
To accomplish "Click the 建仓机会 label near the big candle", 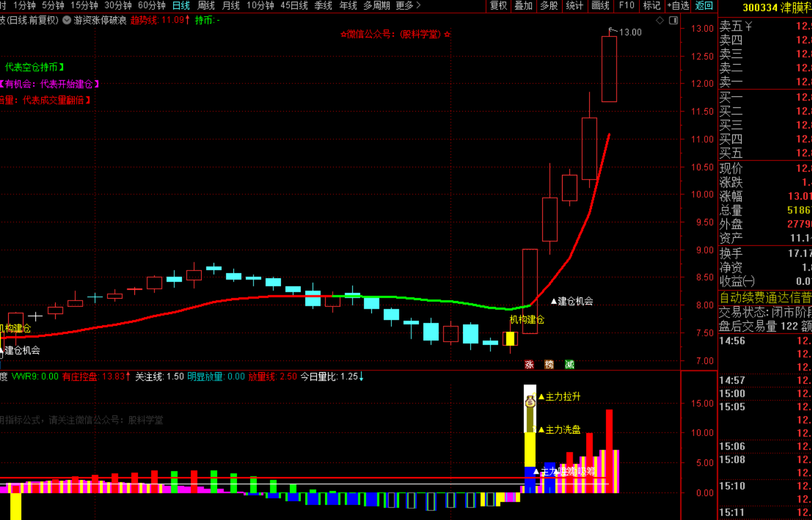I will point(575,301).
